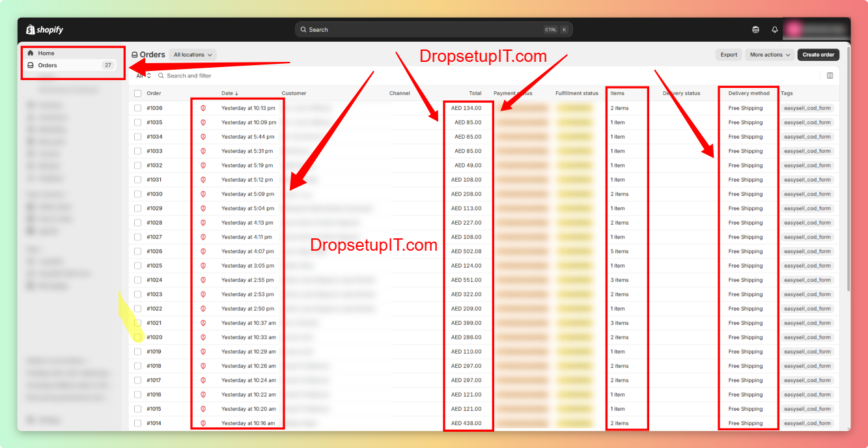
Task: Click the risk icon on order #1017
Action: (203, 380)
